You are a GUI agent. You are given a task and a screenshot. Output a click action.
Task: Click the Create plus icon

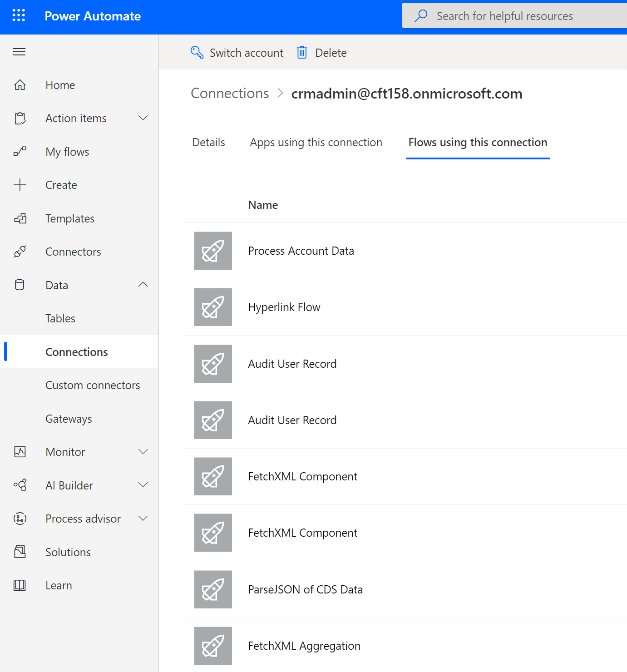20,185
